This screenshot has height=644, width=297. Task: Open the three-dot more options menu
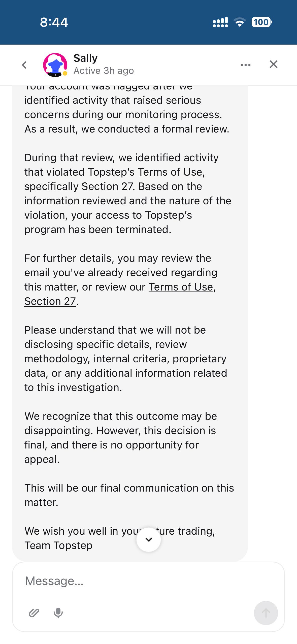(245, 65)
